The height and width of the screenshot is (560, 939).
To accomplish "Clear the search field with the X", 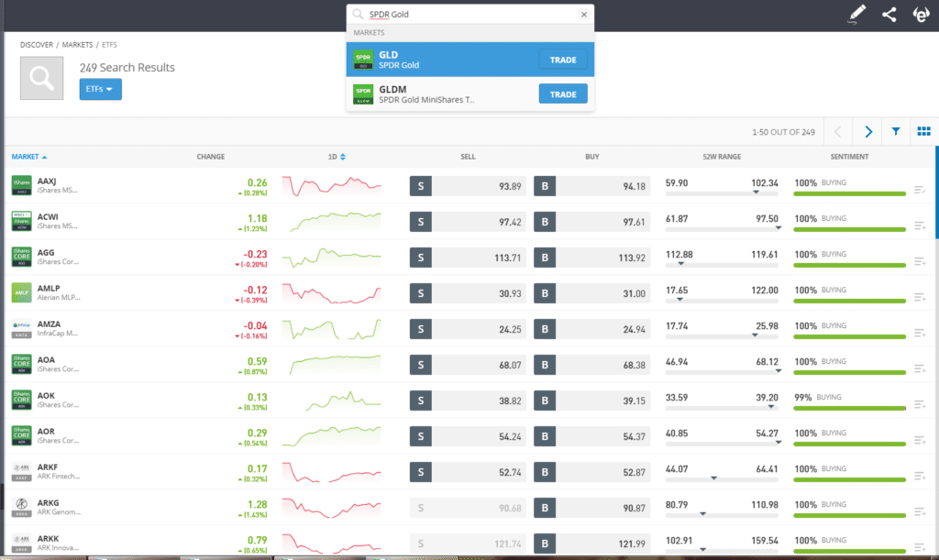I will (x=584, y=14).
